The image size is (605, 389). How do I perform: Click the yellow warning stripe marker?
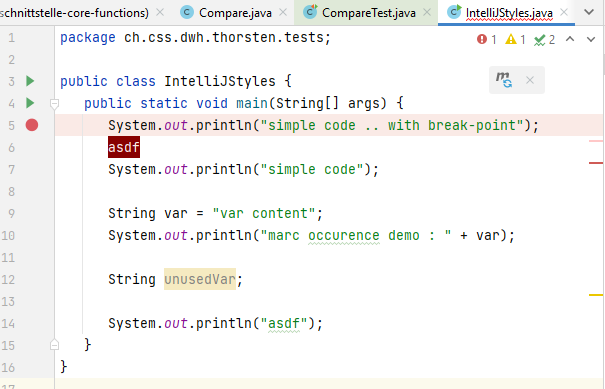[596, 295]
